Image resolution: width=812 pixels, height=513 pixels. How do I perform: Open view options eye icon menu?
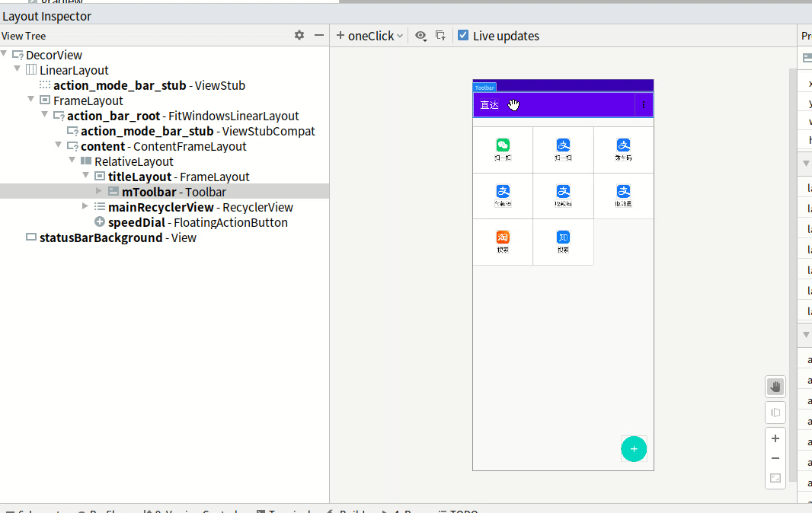click(420, 36)
